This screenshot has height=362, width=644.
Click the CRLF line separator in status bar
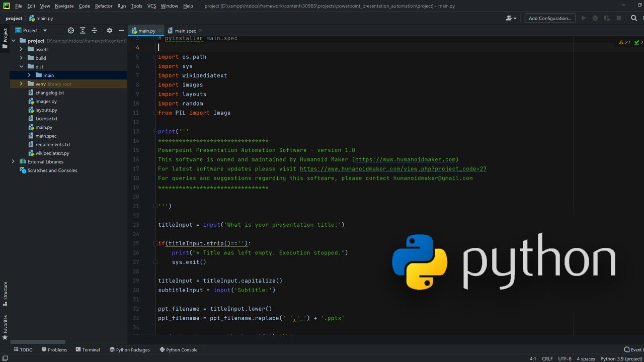(547, 358)
